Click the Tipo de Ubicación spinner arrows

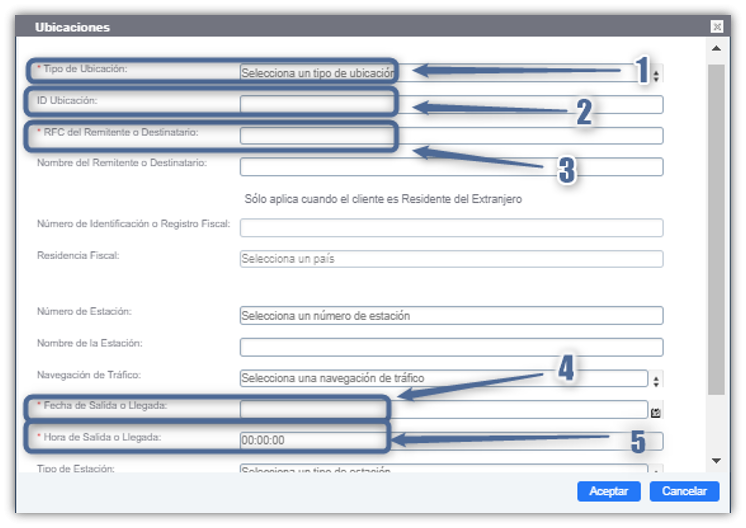tap(656, 75)
